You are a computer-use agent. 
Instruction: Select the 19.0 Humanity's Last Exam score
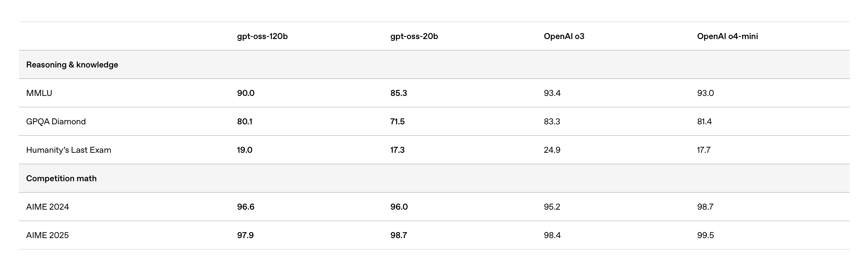click(x=245, y=150)
